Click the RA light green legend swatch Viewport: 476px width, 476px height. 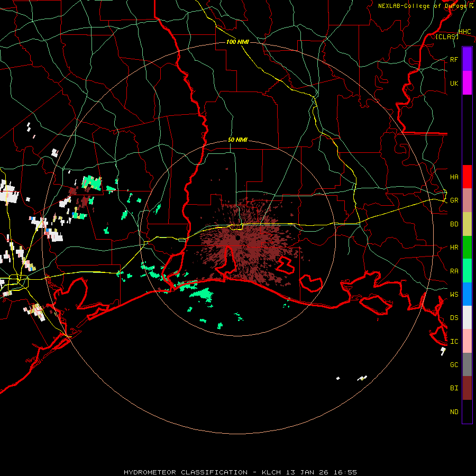coord(467,270)
